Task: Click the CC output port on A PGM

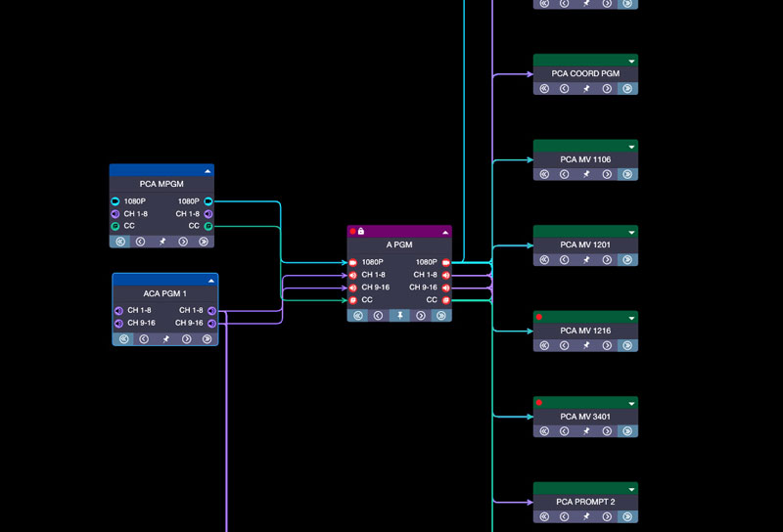Action: 445,300
